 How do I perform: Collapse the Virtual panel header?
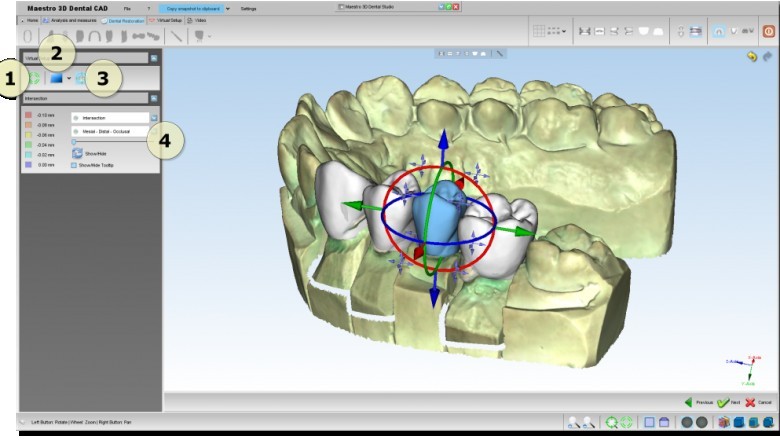pos(154,58)
